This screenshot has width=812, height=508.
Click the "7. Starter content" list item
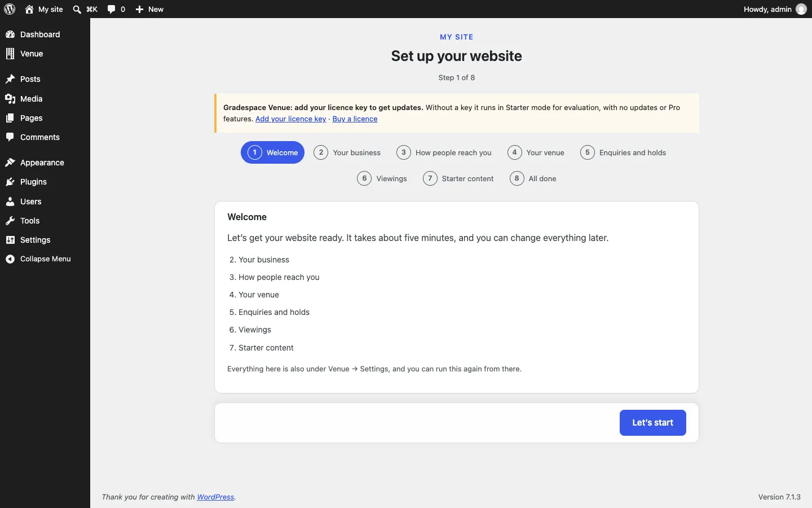262,348
